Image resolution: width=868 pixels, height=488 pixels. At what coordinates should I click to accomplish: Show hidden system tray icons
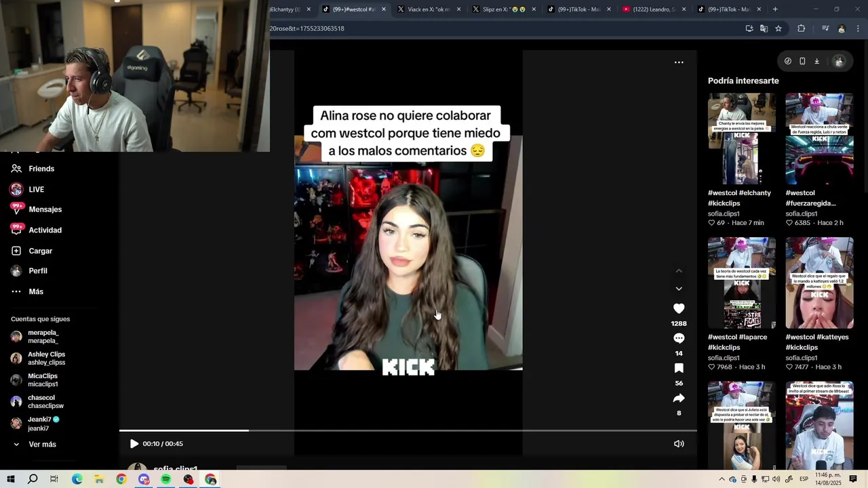click(722, 479)
